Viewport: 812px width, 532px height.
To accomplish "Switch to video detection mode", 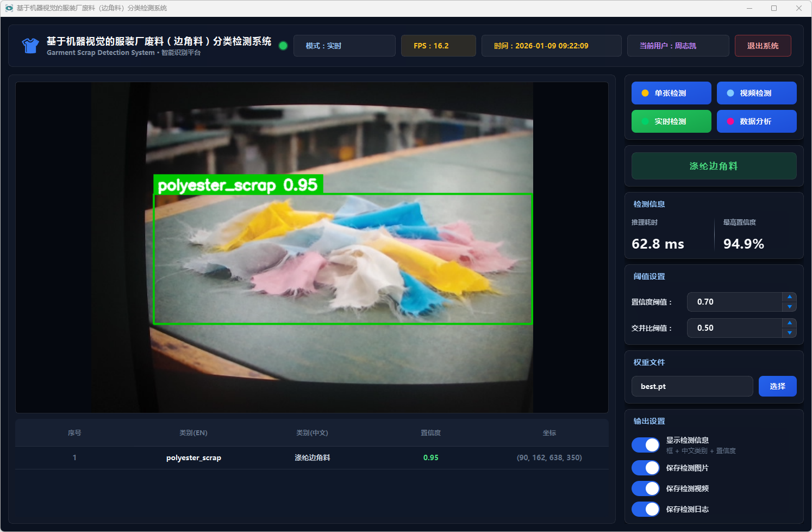I will click(x=756, y=93).
